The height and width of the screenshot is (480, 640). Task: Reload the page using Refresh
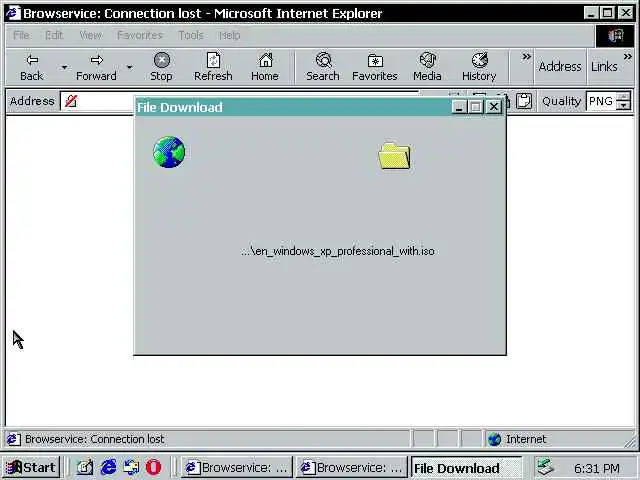pos(213,67)
